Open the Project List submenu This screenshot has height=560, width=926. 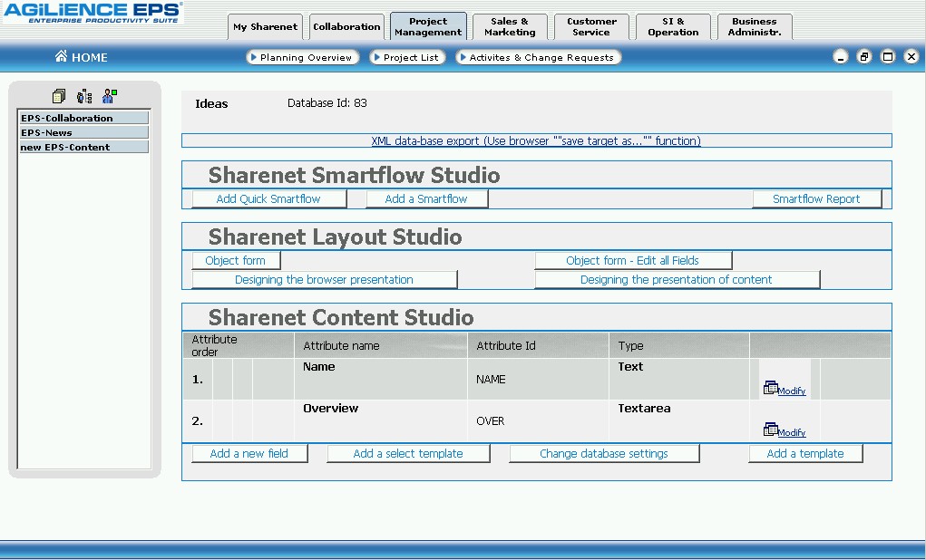405,57
